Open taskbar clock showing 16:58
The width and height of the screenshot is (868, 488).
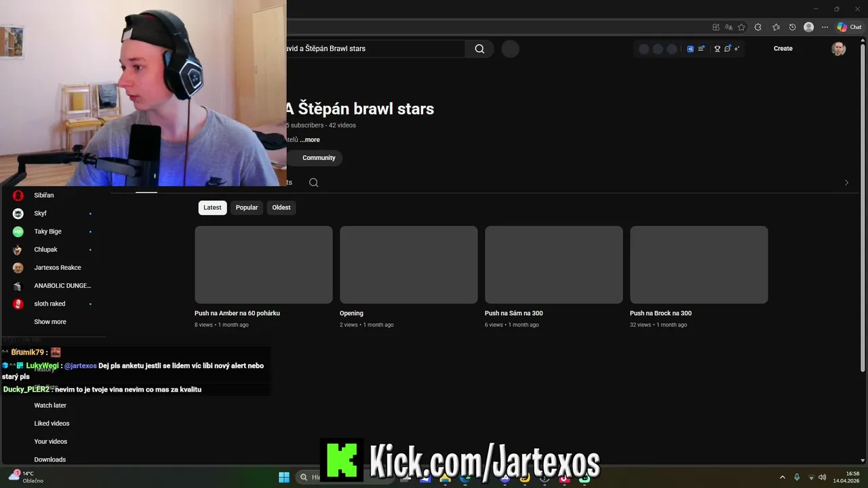click(x=846, y=477)
